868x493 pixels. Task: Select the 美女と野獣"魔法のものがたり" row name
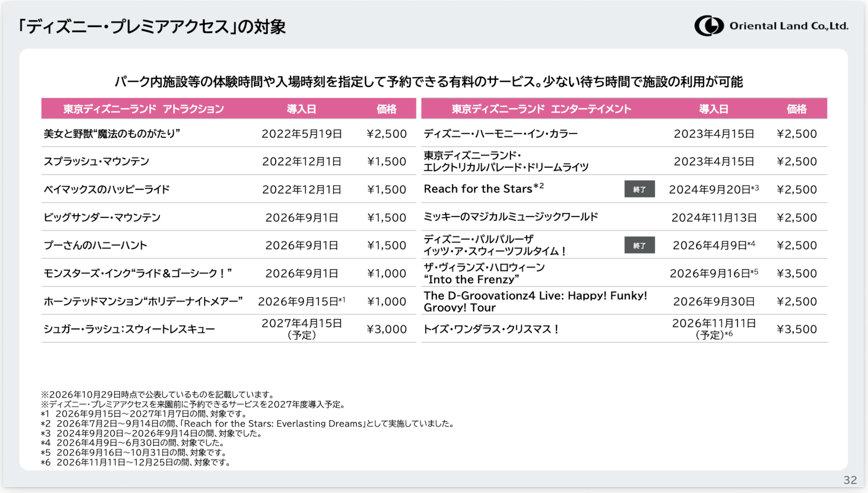(112, 134)
